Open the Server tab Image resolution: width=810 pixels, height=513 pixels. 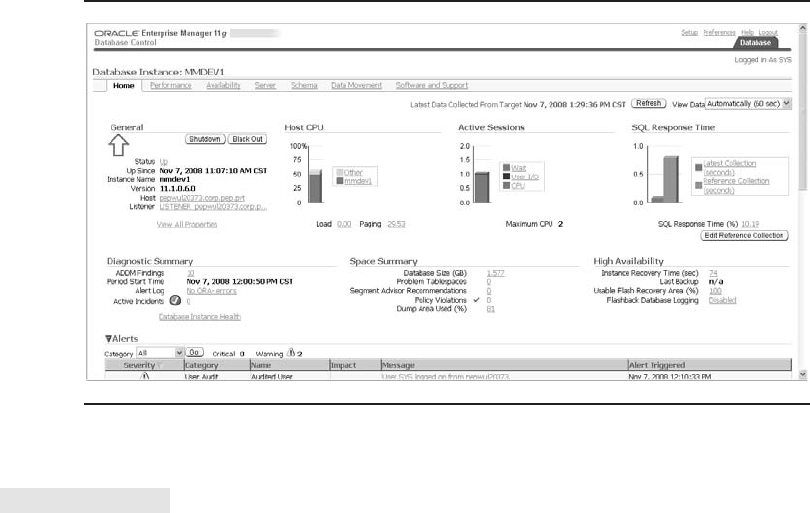pos(265,85)
